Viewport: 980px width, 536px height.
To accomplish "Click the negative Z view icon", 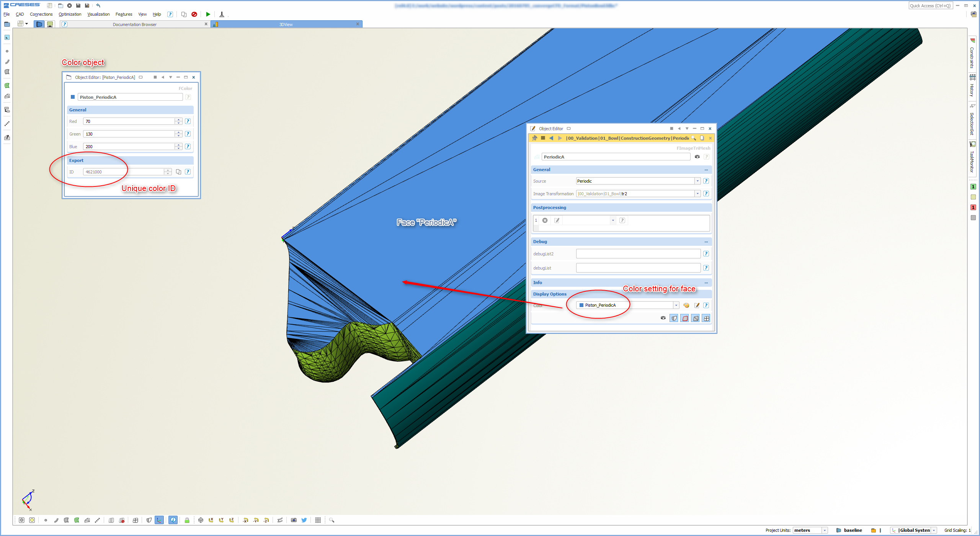I will tap(266, 520).
